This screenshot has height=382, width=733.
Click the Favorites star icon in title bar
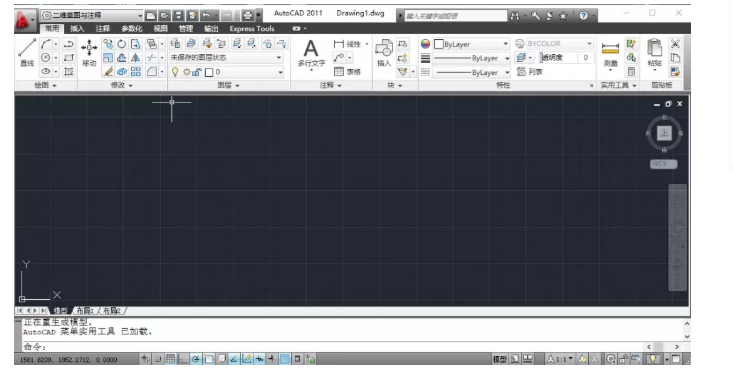pyautogui.click(x=563, y=16)
